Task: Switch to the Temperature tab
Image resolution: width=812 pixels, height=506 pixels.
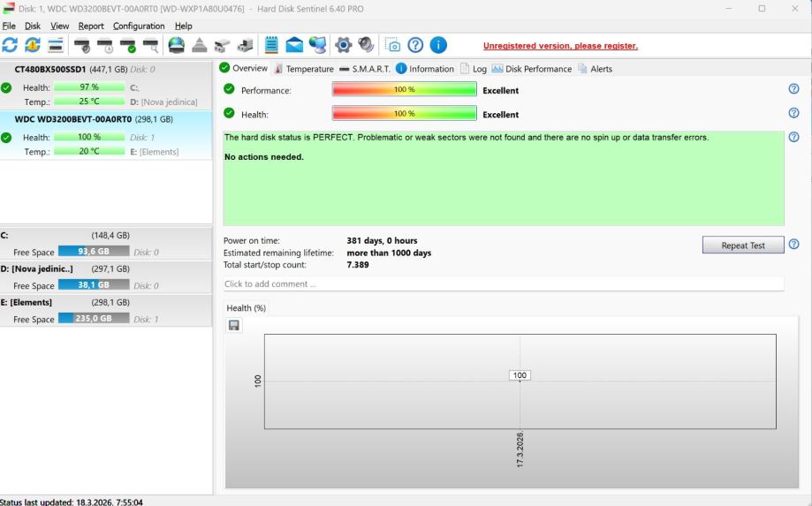Action: [x=304, y=69]
